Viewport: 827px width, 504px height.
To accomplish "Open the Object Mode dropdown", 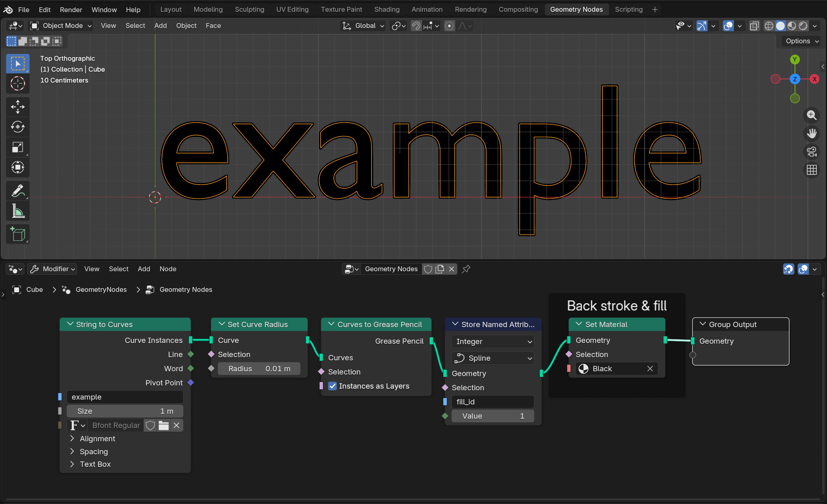I will click(x=61, y=26).
